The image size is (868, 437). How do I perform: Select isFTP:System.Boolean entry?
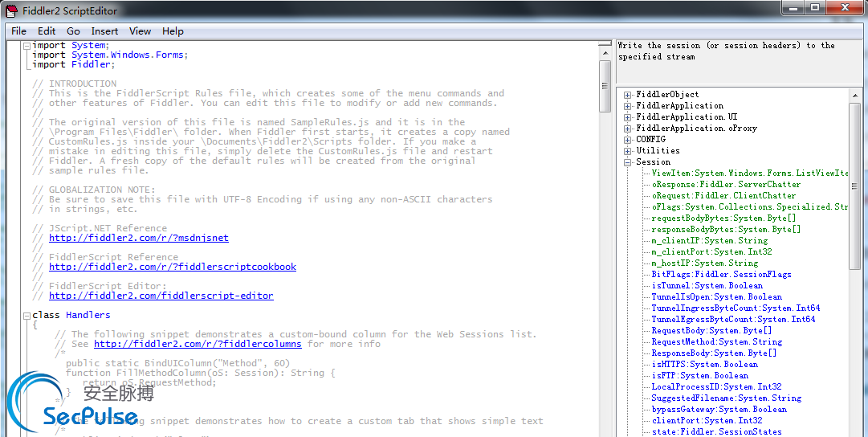pyautogui.click(x=699, y=375)
